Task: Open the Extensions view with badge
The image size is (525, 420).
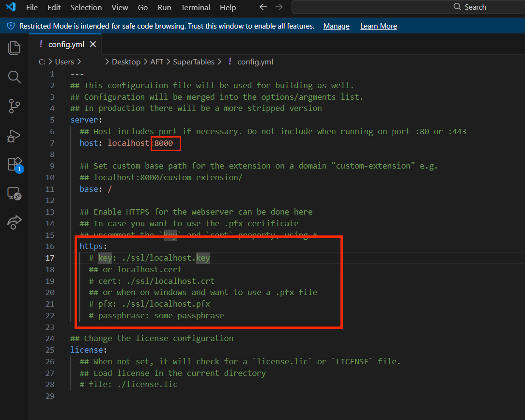Action: click(x=15, y=164)
